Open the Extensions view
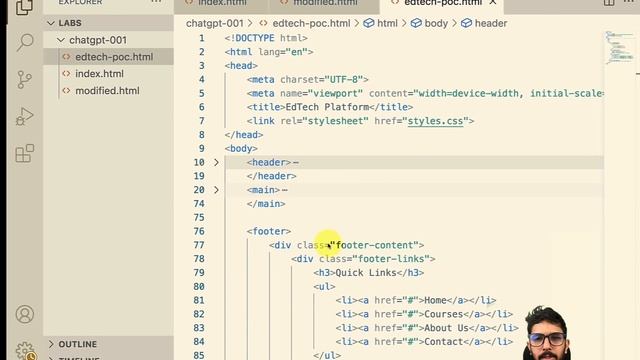Screen dimensions: 640x360 pos(24,153)
